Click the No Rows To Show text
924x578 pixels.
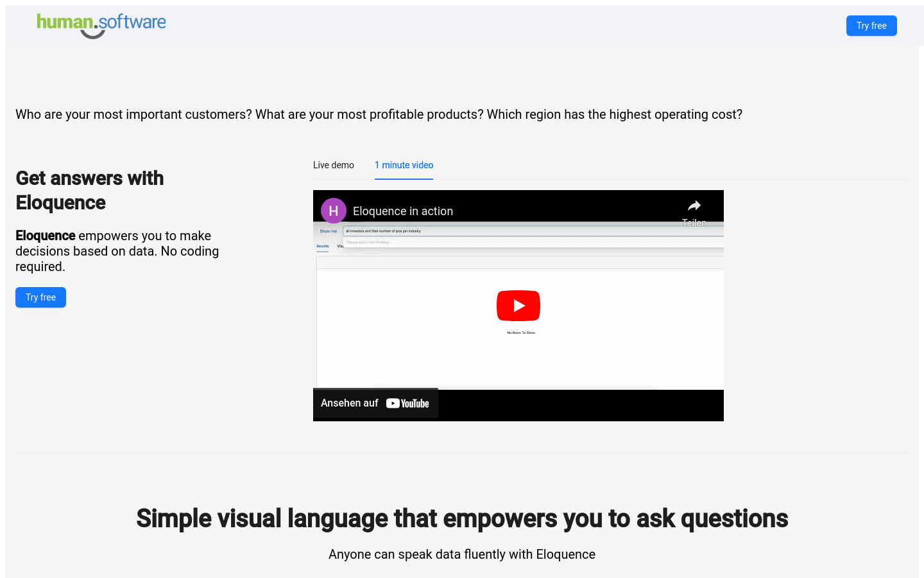coord(521,333)
